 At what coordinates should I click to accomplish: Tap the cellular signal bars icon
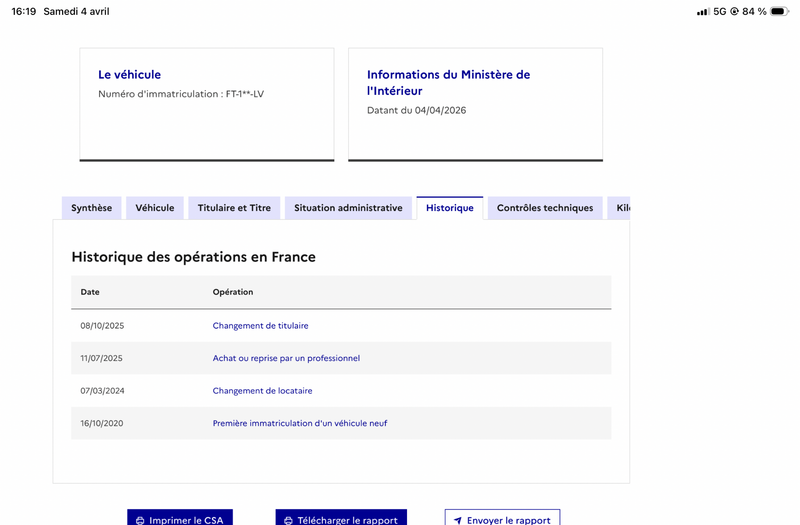703,11
